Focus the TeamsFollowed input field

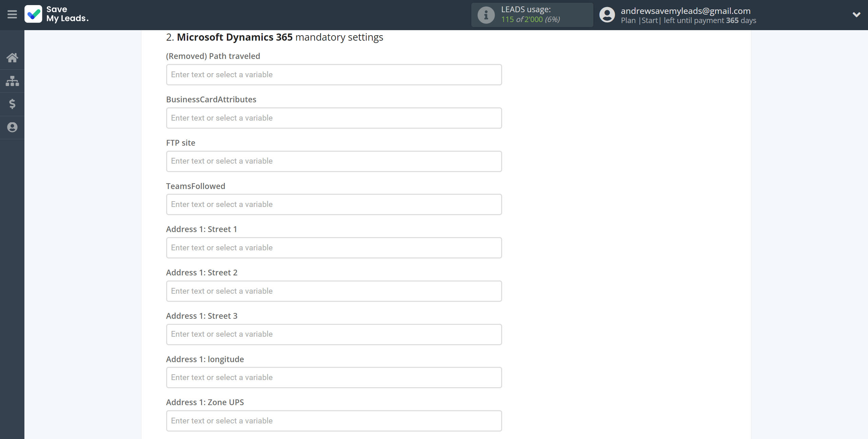(334, 204)
